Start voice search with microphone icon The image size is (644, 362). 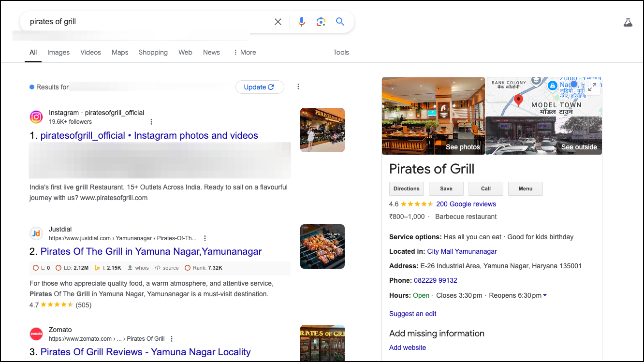(x=302, y=22)
